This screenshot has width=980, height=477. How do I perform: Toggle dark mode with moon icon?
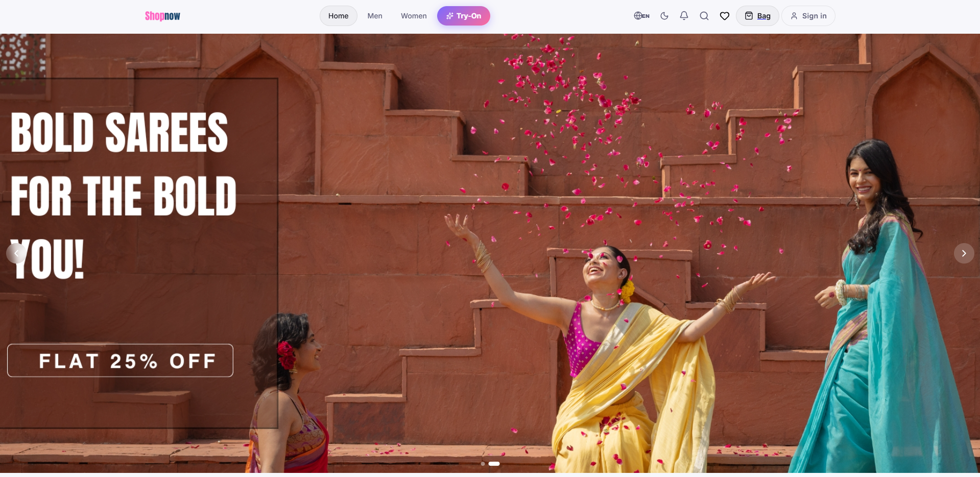coord(664,16)
